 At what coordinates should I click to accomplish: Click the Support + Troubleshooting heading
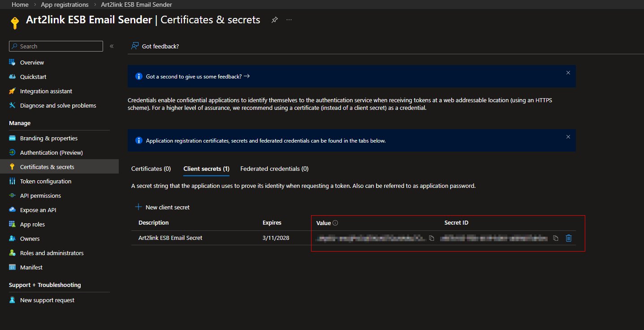coord(45,285)
